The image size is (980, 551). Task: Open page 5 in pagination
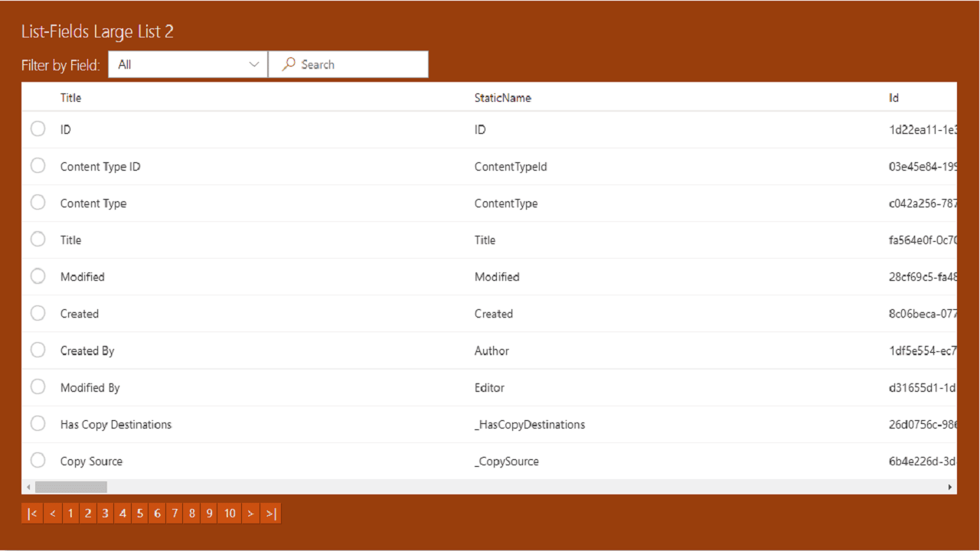(139, 514)
